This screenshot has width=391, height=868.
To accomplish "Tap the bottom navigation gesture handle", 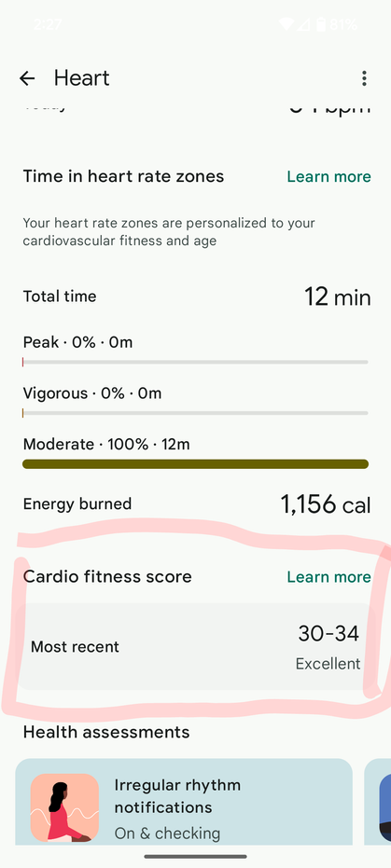I will click(196, 857).
